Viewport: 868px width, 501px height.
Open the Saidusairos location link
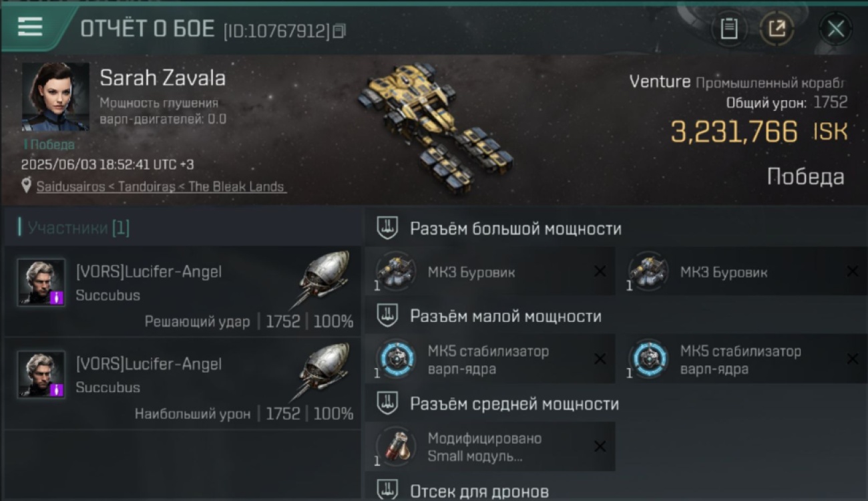click(x=161, y=186)
